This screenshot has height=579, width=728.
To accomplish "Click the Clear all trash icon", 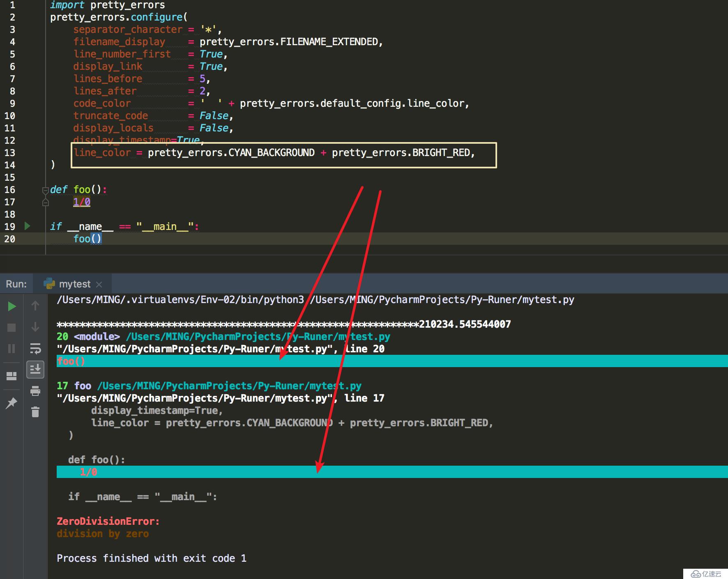I will point(35,411).
